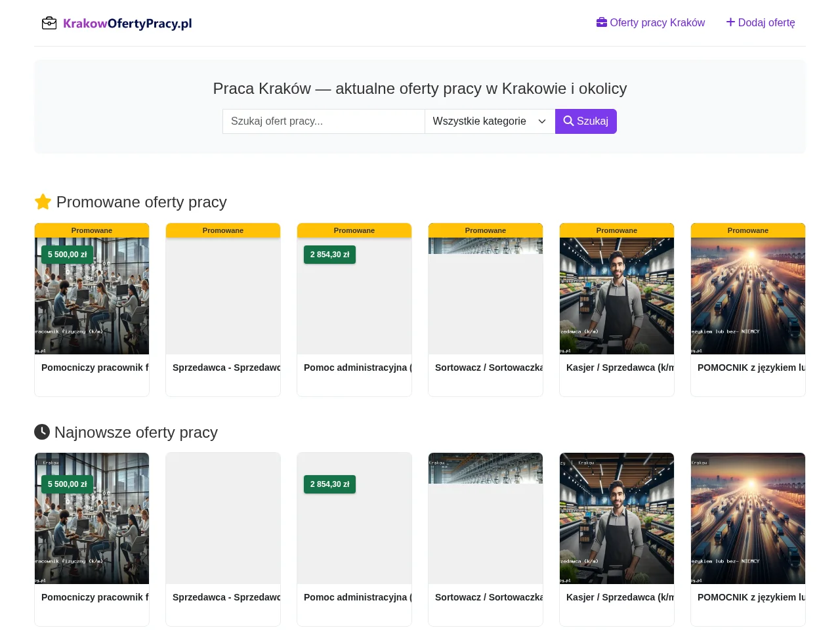Open promoted POMOCNIK z językiem offer title
This screenshot has height=630, width=840.
[x=751, y=367]
